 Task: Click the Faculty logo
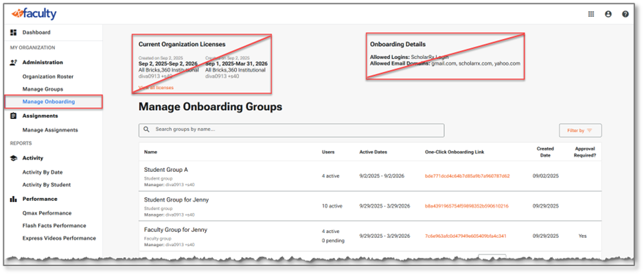(33, 14)
